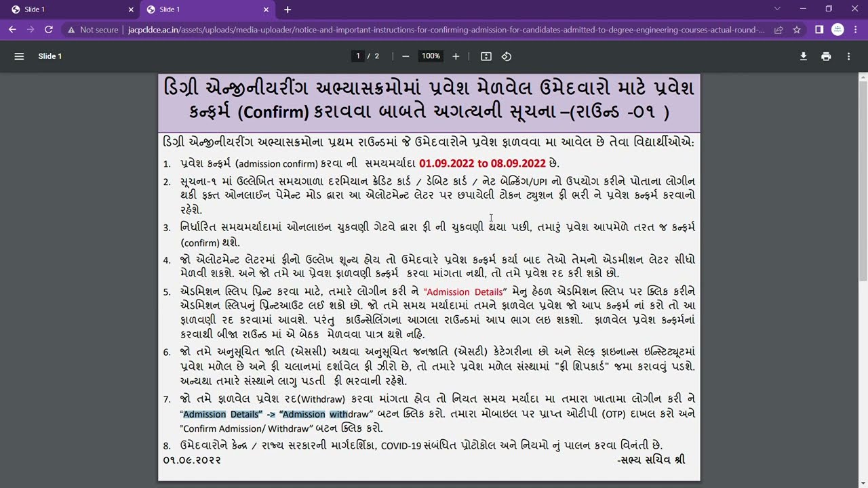The width and height of the screenshot is (868, 488).
Task: Print the PDF document
Action: tap(826, 56)
